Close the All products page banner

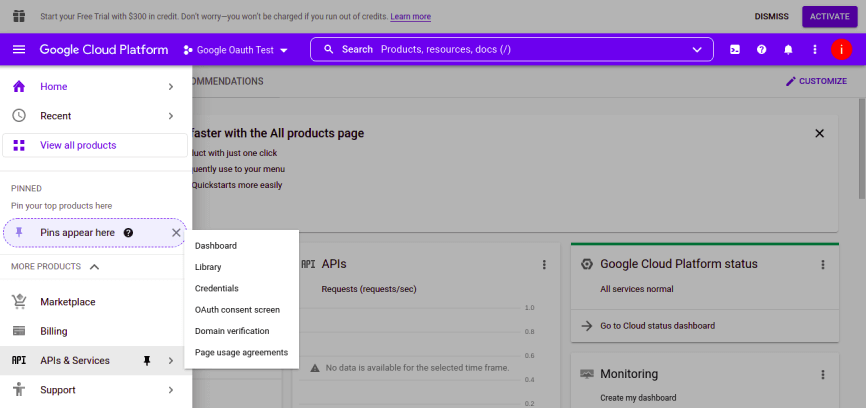click(x=820, y=133)
